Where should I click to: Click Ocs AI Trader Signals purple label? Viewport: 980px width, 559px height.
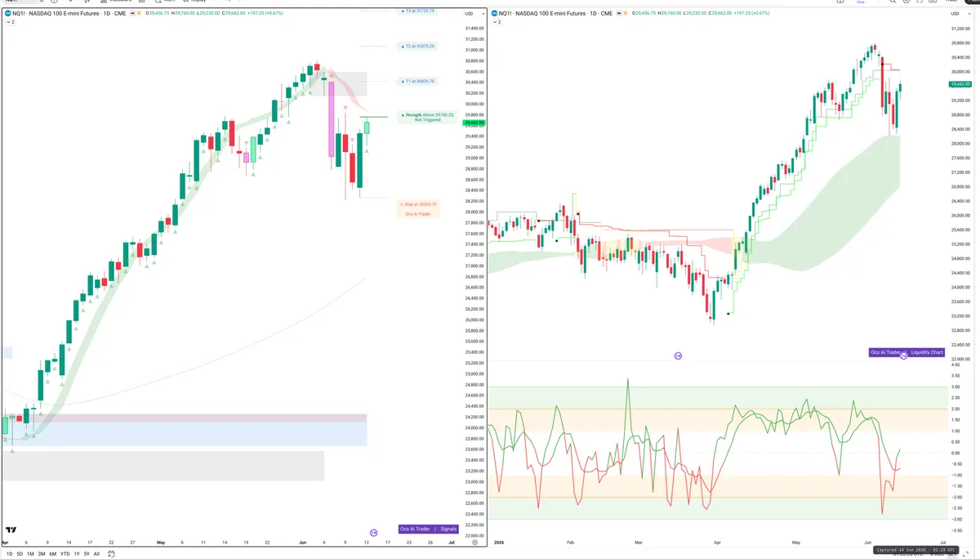click(x=429, y=529)
